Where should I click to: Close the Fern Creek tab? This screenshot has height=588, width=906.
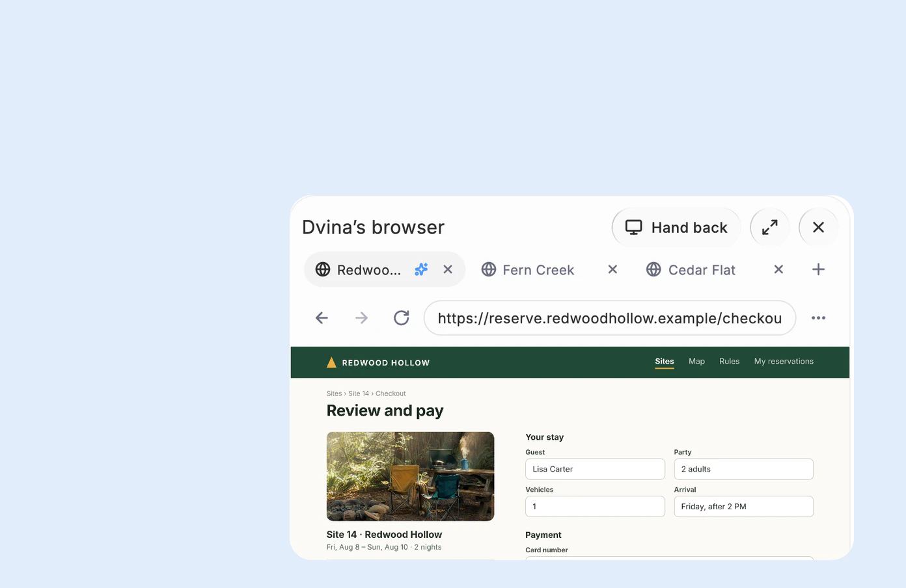coord(612,269)
